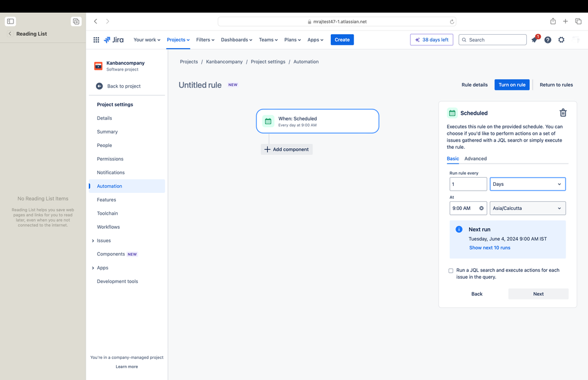Click Kanbancompany in the breadcrumb
The image size is (588, 380).
(x=224, y=62)
